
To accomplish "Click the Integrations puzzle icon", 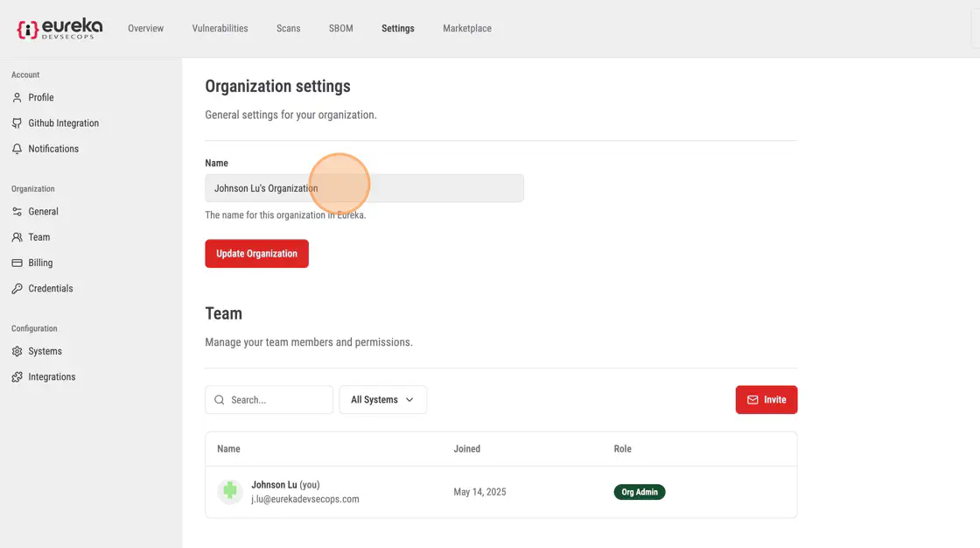I will tap(17, 377).
